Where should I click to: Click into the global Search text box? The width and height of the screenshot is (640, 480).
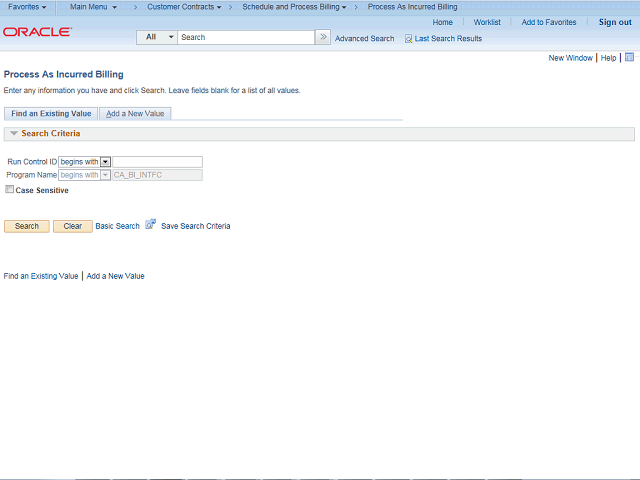246,37
